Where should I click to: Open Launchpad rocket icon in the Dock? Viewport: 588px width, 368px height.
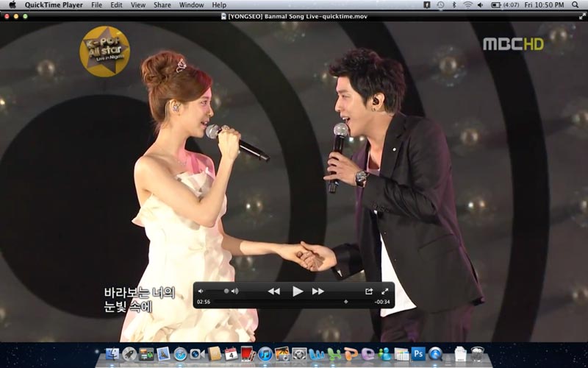click(129, 354)
